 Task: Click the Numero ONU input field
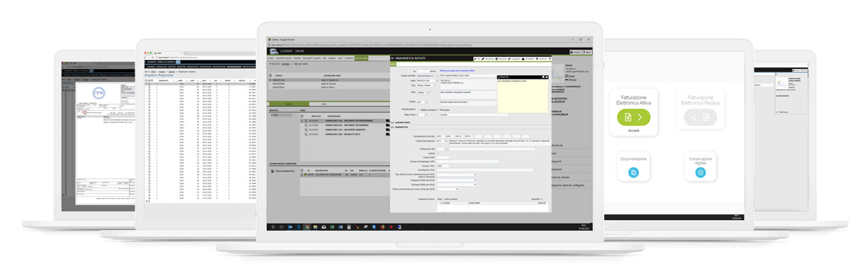tap(443, 166)
